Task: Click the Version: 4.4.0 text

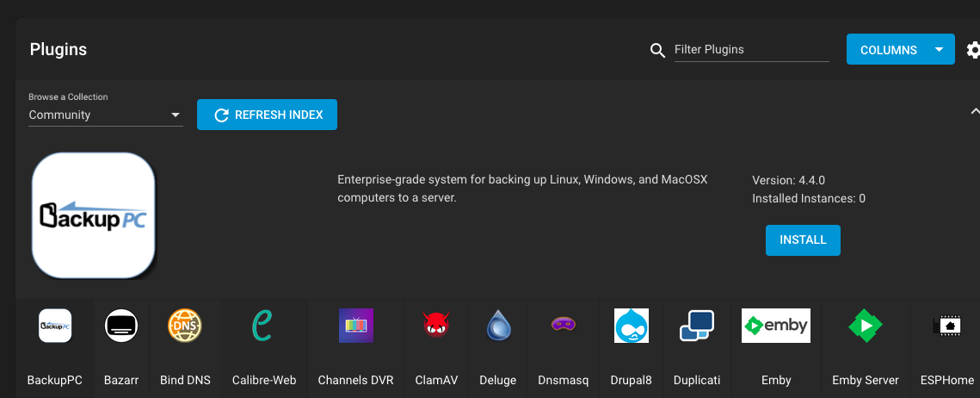Action: (x=789, y=180)
